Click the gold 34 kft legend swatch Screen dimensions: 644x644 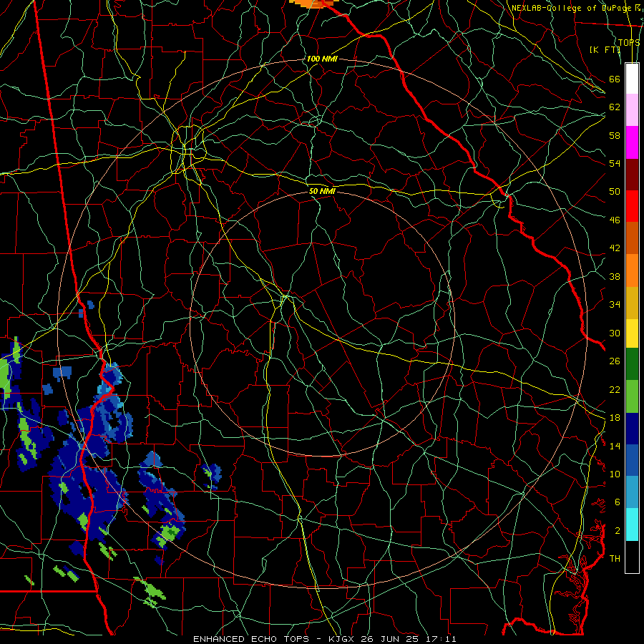click(632, 303)
